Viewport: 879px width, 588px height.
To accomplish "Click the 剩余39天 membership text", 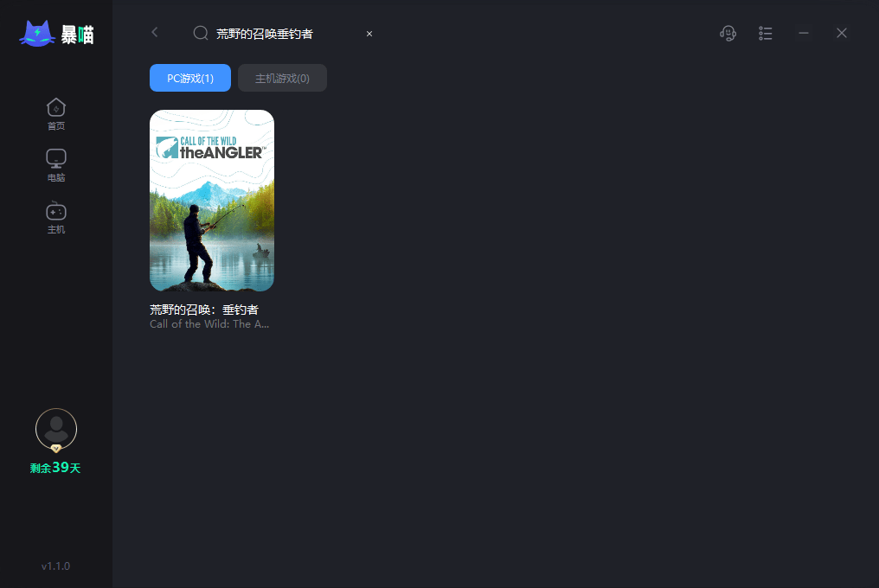I will [55, 468].
